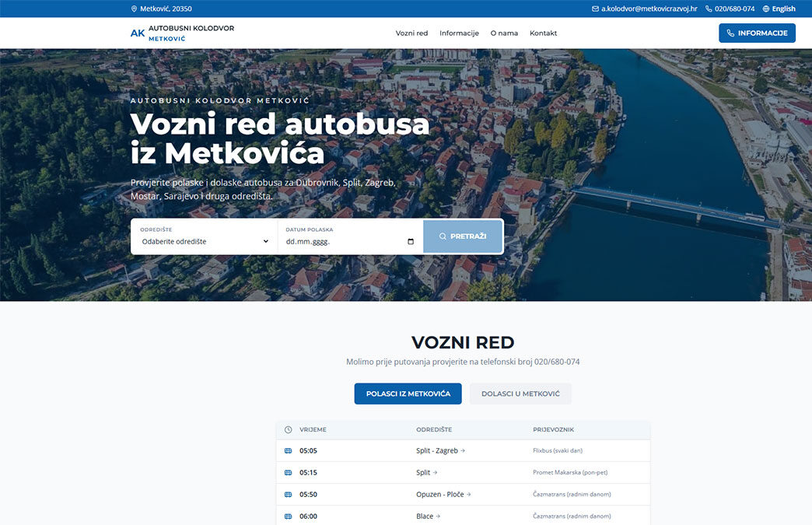Click the arrow icon after Split - Zagreb
Viewport: 812px width, 525px height.
point(462,450)
